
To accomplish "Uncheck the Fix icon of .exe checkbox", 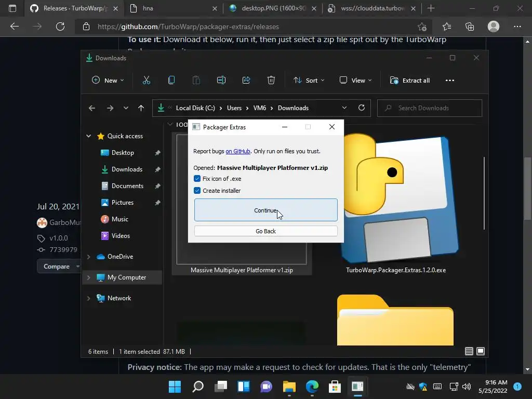I will click(197, 179).
